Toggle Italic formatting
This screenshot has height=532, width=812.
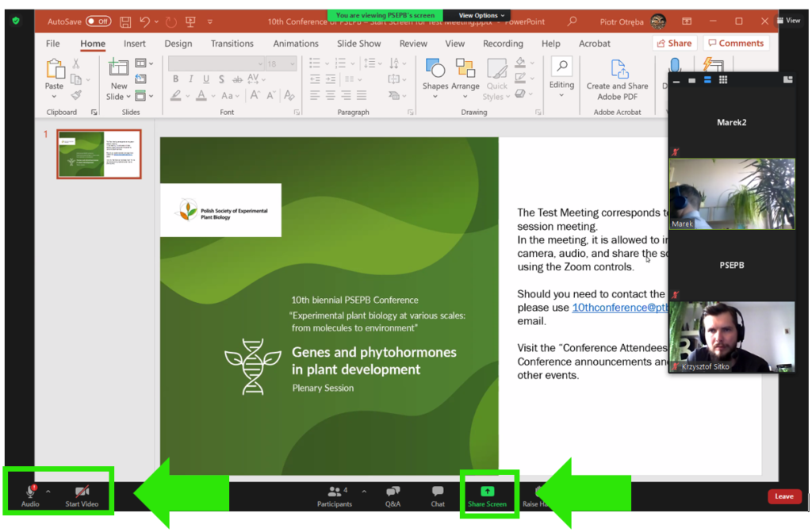(190, 79)
